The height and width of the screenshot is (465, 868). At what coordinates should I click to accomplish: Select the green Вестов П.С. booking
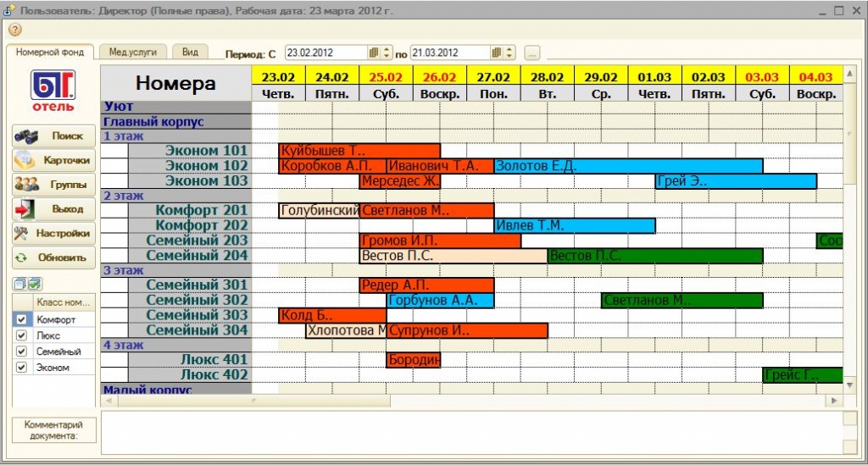pyautogui.click(x=655, y=256)
